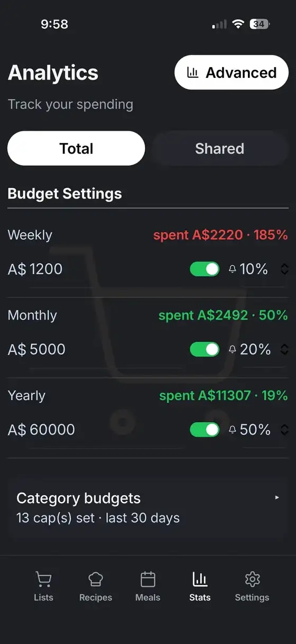Open the Settings gear icon
Viewport: 296px width, 644px height.
[x=252, y=579]
